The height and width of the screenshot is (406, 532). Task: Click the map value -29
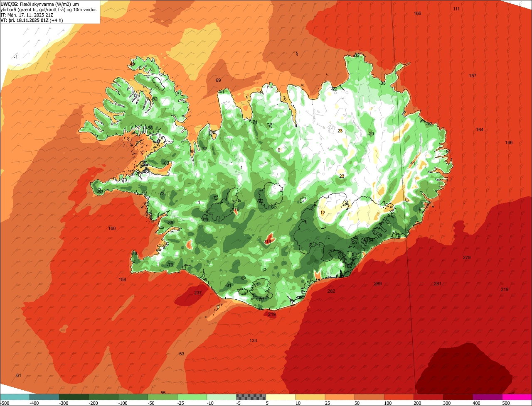(371, 133)
